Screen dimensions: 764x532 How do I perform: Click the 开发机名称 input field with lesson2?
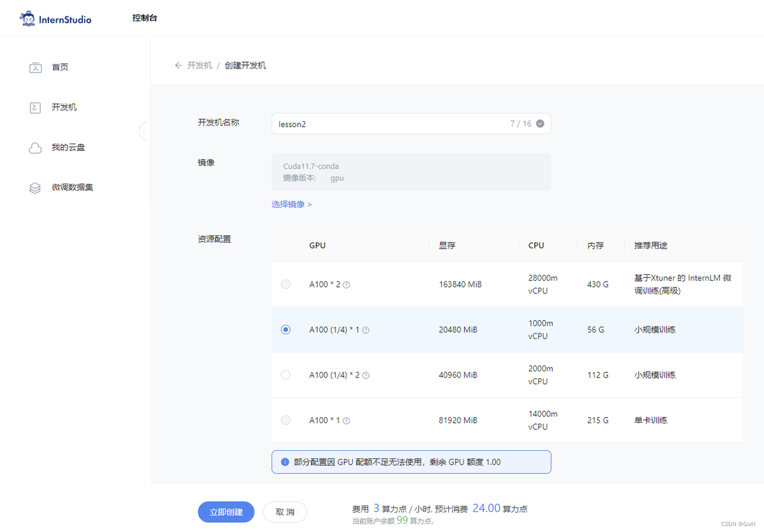(411, 123)
